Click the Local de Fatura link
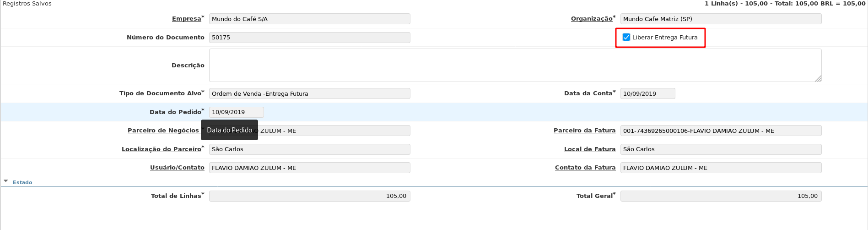This screenshot has height=230, width=868. (x=589, y=149)
